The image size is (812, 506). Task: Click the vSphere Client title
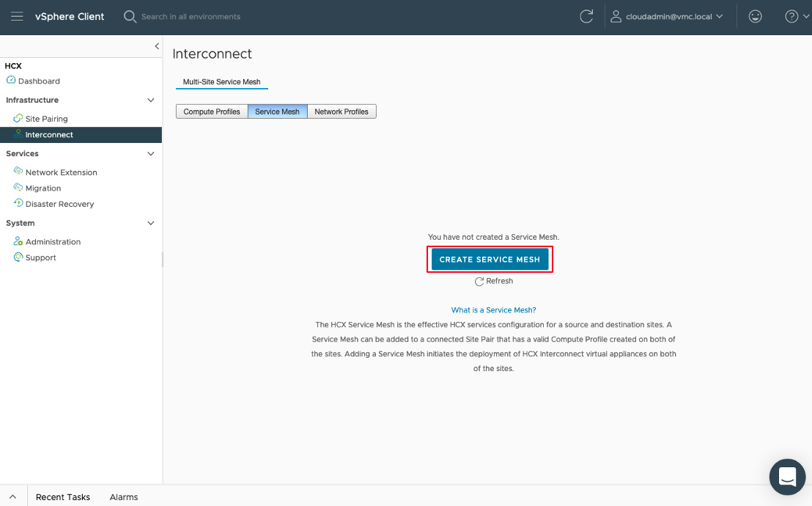70,17
